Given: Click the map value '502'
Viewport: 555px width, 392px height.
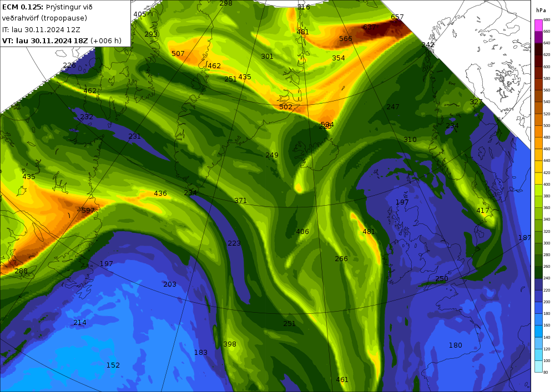Looking at the screenshot, I should point(286,107).
